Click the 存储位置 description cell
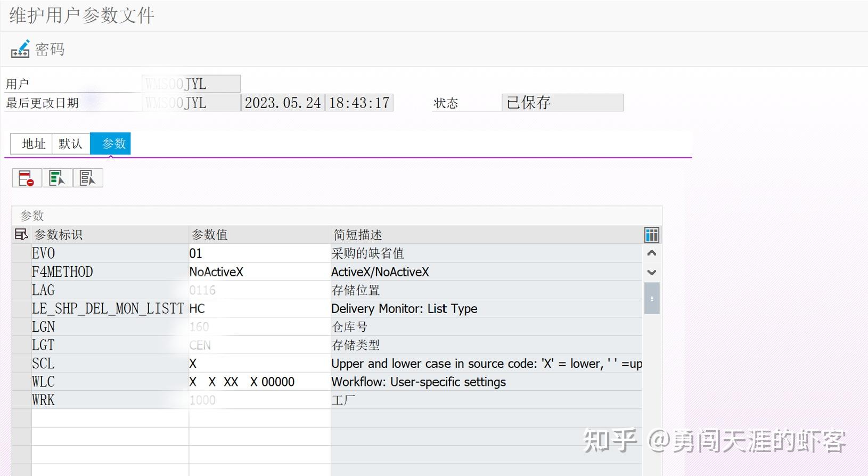This screenshot has width=868, height=476. [x=486, y=290]
